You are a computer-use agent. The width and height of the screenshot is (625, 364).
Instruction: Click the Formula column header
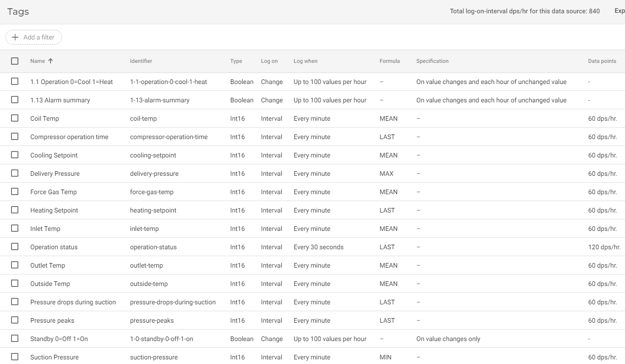(x=390, y=61)
